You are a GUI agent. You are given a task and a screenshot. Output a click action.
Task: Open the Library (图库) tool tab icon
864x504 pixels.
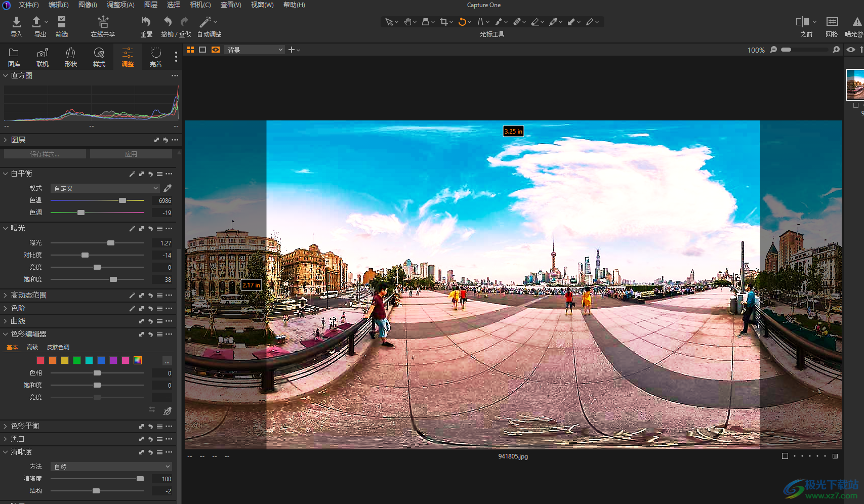click(x=14, y=53)
